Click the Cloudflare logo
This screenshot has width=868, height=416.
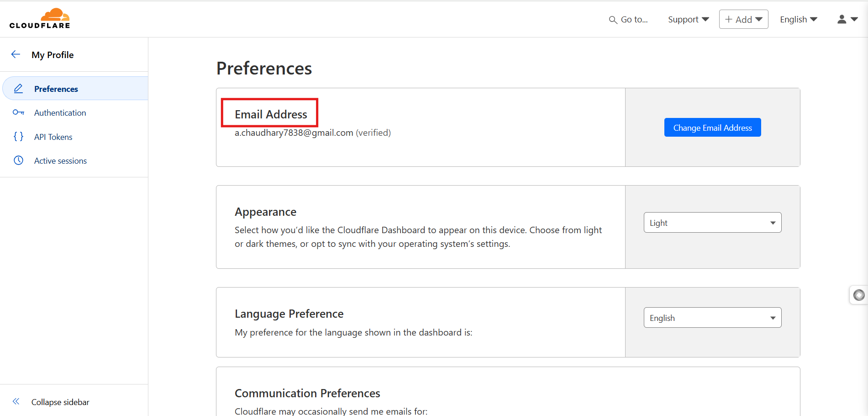tap(40, 19)
